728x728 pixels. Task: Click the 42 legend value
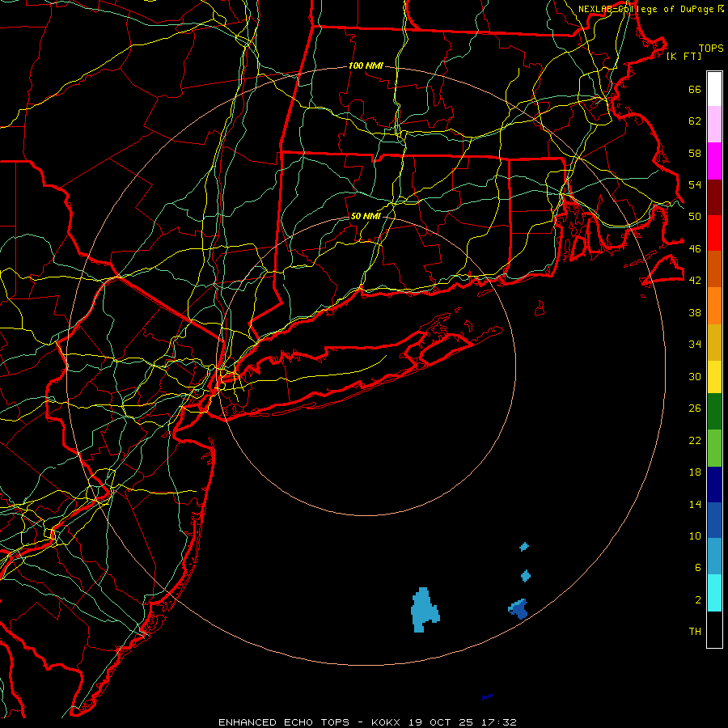click(695, 280)
